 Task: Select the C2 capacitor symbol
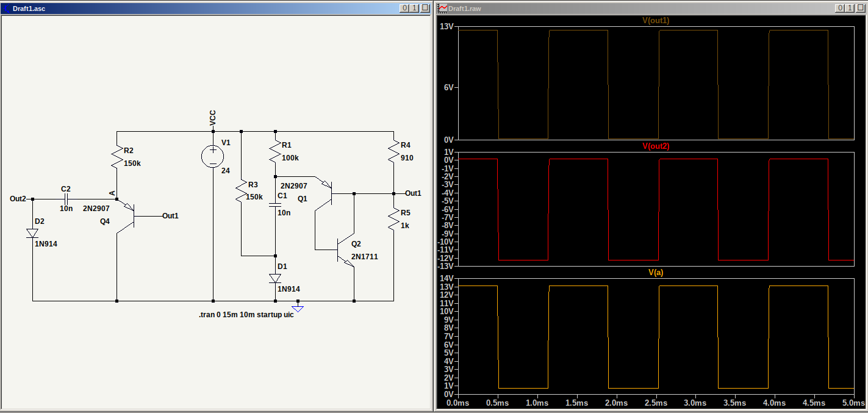point(66,199)
